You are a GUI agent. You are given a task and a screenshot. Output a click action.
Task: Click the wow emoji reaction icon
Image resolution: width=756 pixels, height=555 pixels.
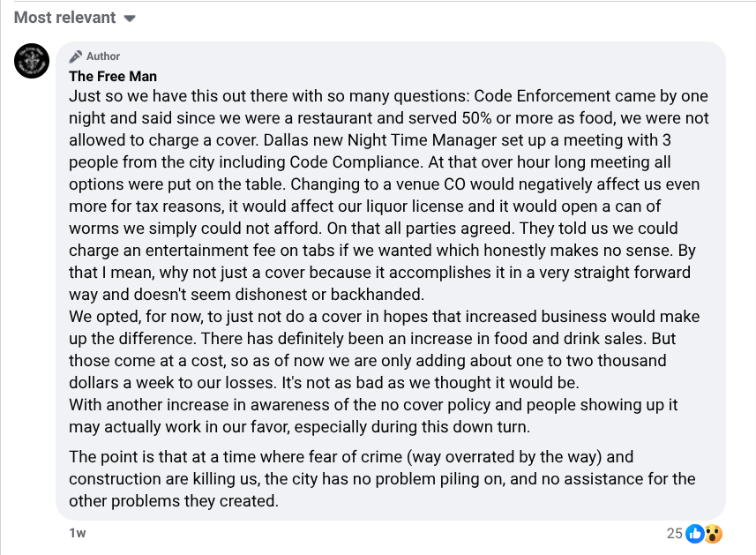(713, 533)
